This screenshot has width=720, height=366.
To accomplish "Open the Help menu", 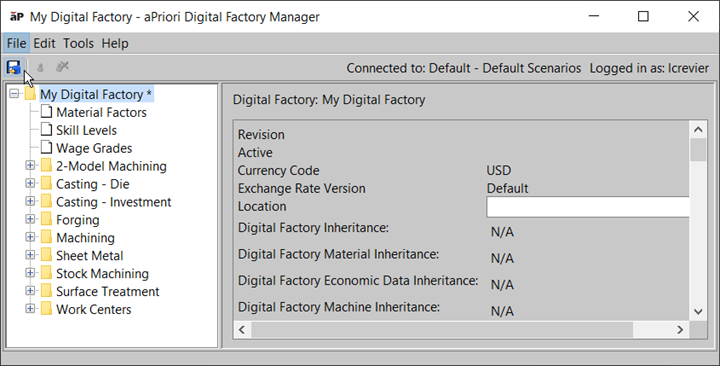I will [x=115, y=44].
